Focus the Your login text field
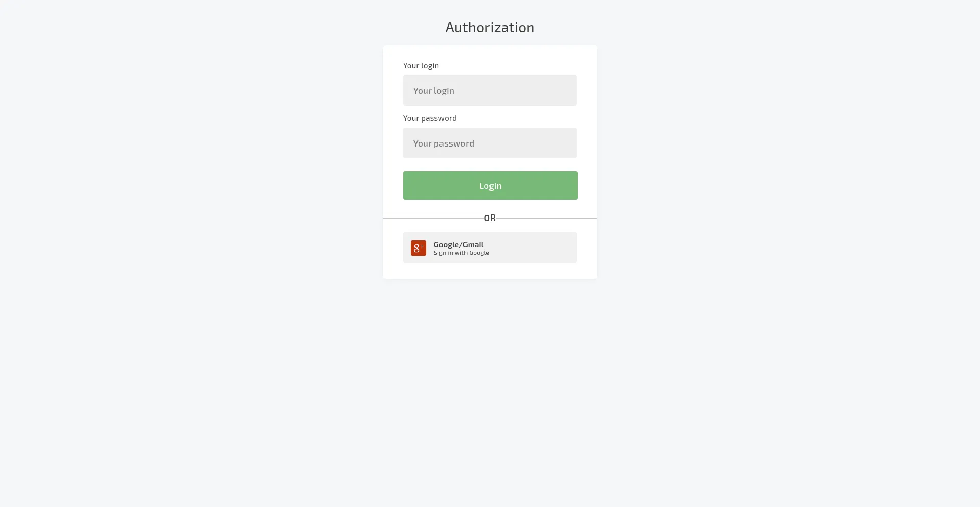 pos(490,90)
